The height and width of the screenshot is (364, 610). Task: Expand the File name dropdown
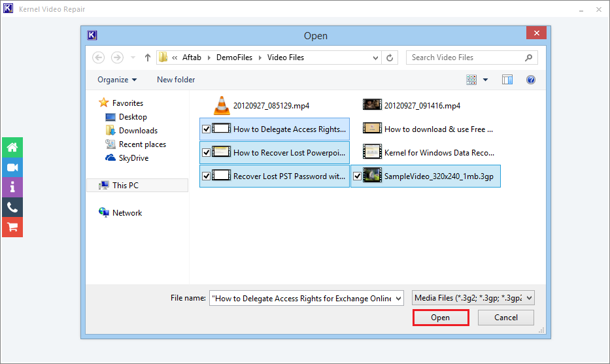pos(398,298)
